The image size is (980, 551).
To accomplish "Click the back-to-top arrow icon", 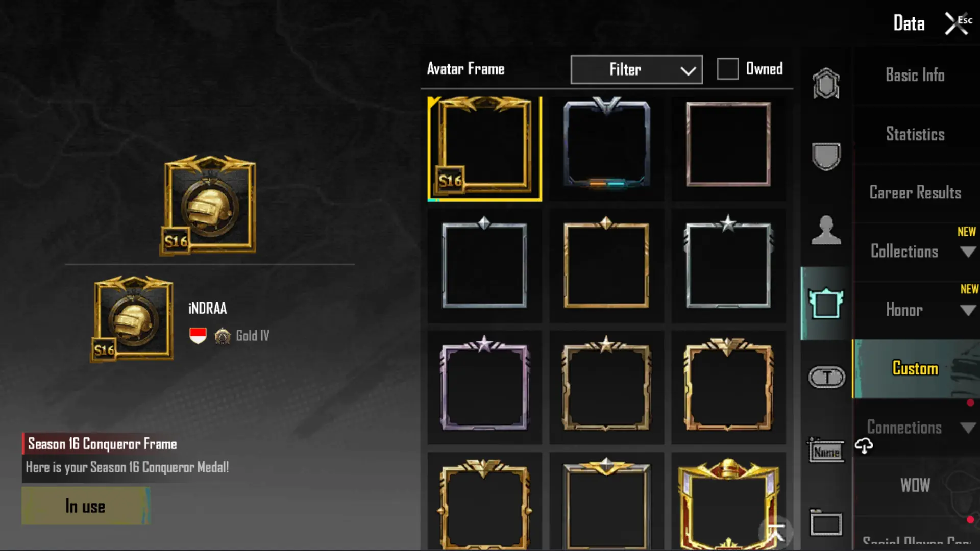I will coord(776,533).
